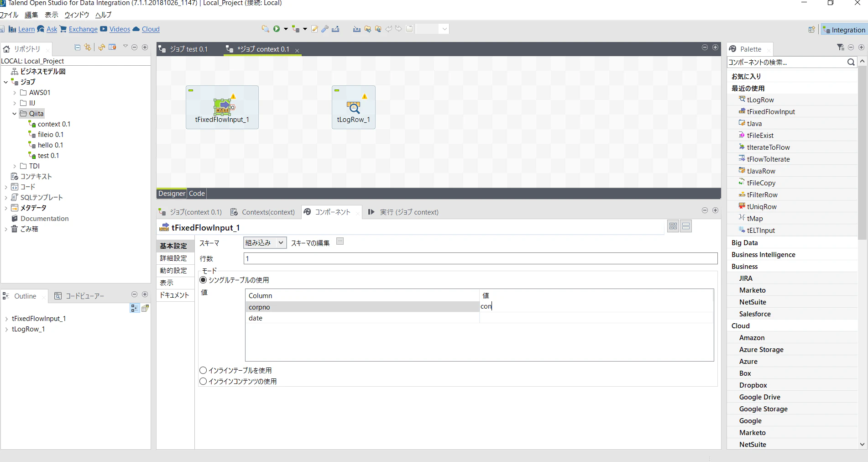The image size is (868, 462).
Task: Click the search icon in Palette
Action: pyautogui.click(x=851, y=62)
